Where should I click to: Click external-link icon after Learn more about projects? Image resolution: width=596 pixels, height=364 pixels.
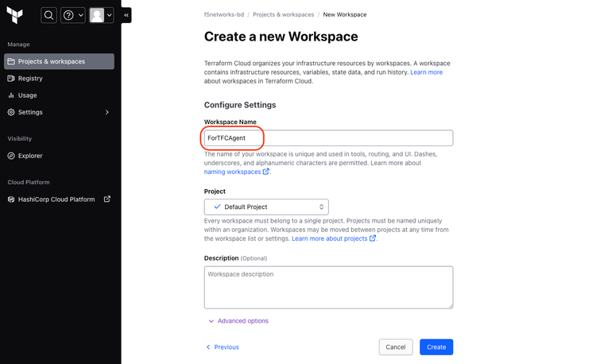click(x=373, y=238)
